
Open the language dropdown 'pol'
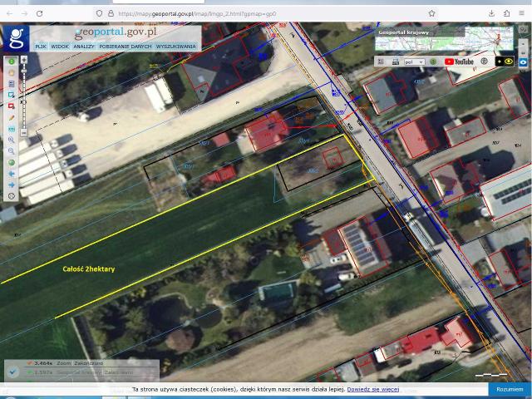click(414, 62)
